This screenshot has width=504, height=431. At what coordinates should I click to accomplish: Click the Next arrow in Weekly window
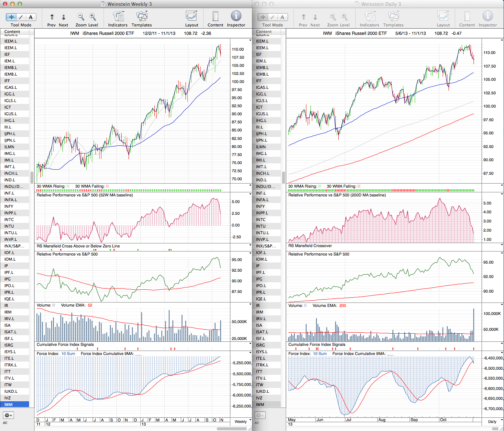click(x=64, y=17)
